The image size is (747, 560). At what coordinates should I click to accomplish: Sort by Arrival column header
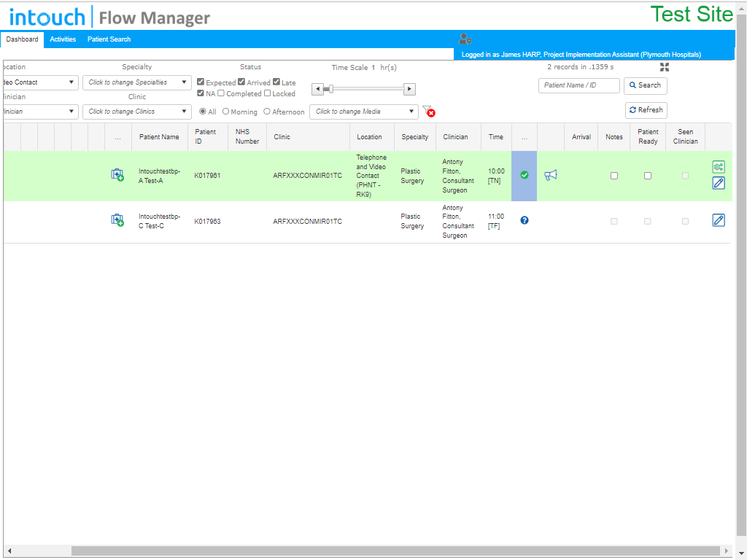pos(581,136)
